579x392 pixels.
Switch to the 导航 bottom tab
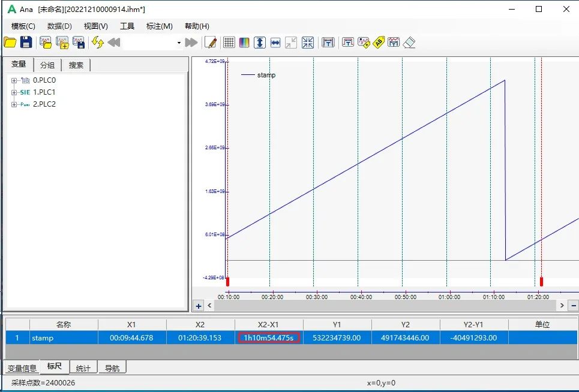112,368
